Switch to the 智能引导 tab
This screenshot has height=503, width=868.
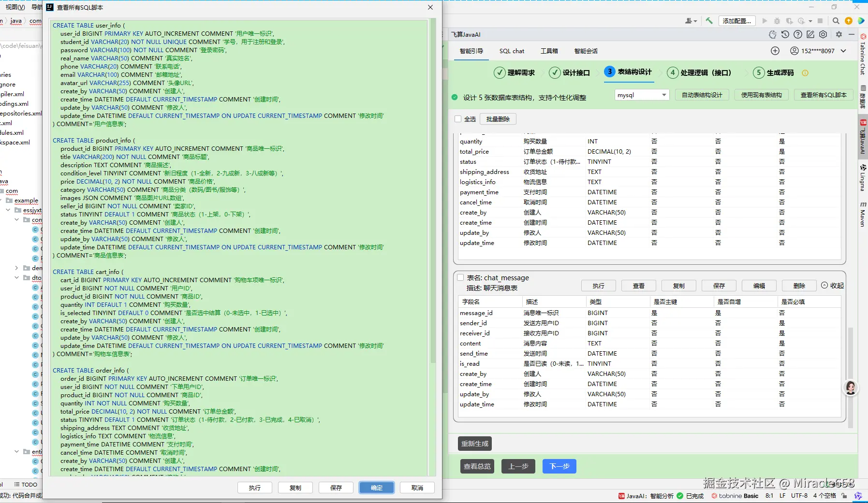471,51
